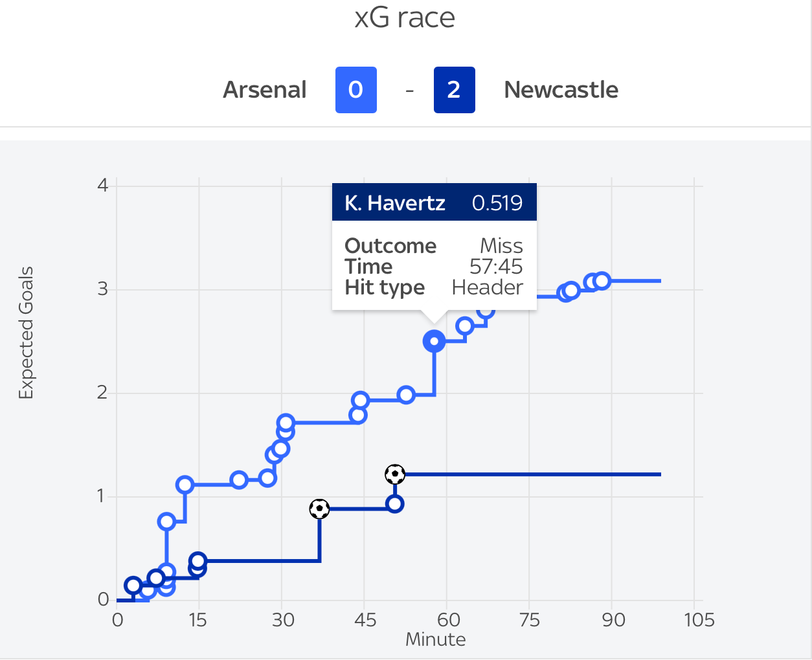
Task: Select the topmost Arsenal shot marker at minute 30
Action: tap(286, 423)
